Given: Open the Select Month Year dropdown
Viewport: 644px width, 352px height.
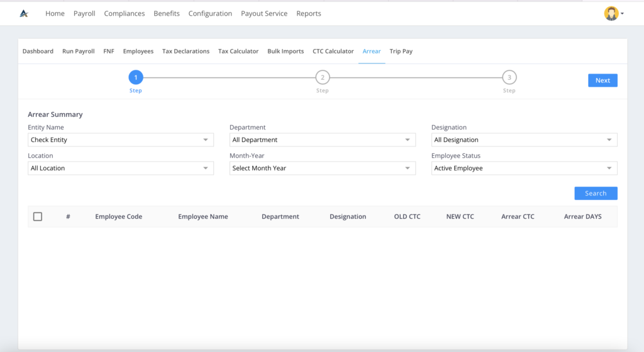Looking at the screenshot, I should coord(323,168).
